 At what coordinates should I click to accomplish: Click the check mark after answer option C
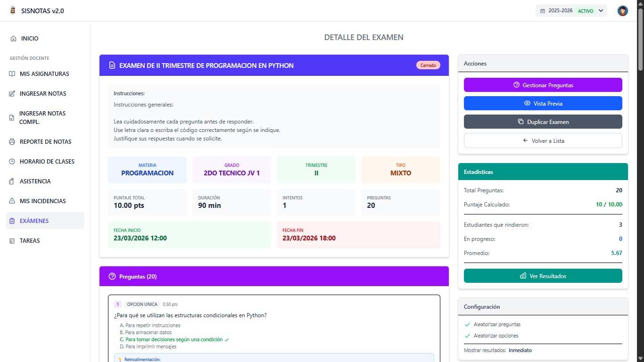[x=227, y=339]
